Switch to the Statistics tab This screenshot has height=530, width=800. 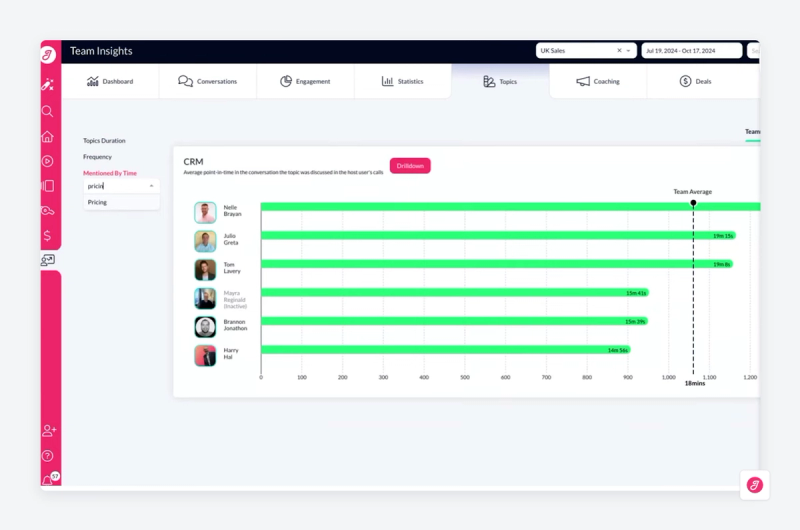click(x=403, y=81)
